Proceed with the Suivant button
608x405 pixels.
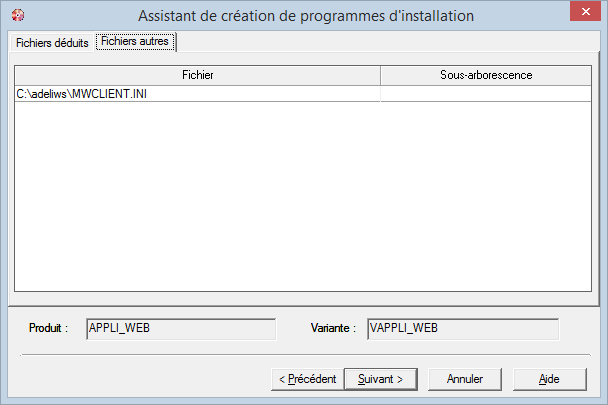[380, 379]
